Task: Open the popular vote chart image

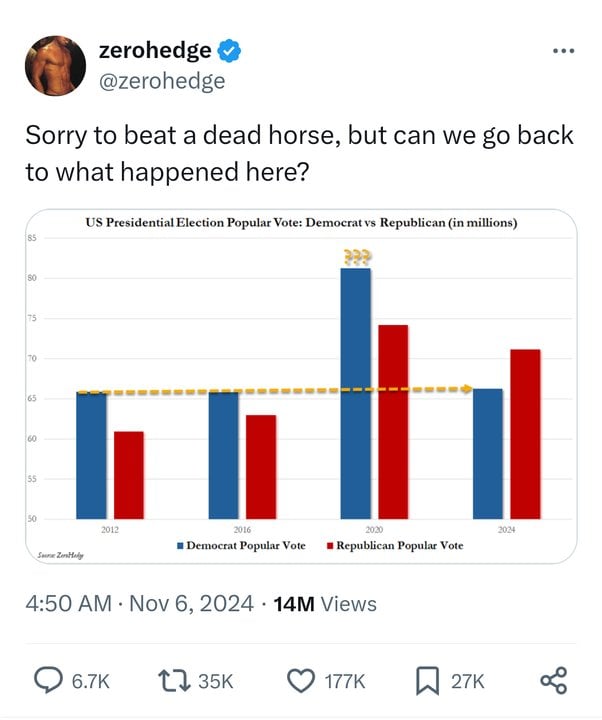Action: point(301,386)
